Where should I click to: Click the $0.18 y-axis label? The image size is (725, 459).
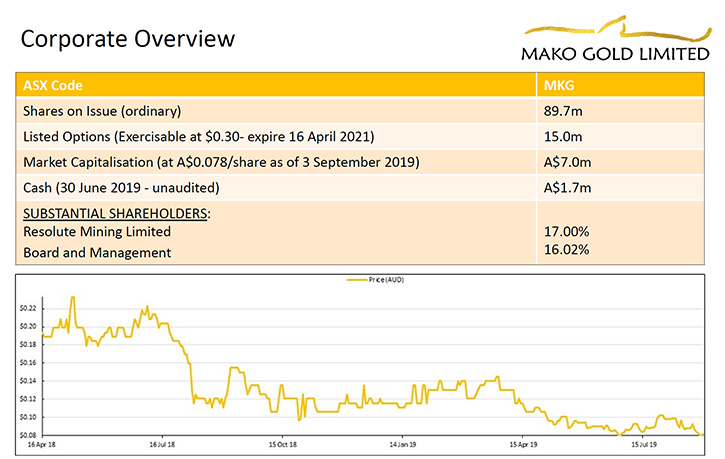[28, 344]
